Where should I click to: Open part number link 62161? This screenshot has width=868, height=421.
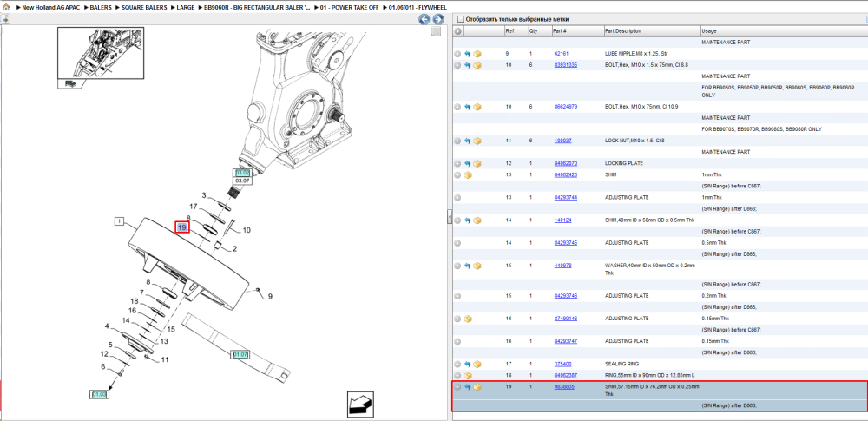pyautogui.click(x=562, y=54)
